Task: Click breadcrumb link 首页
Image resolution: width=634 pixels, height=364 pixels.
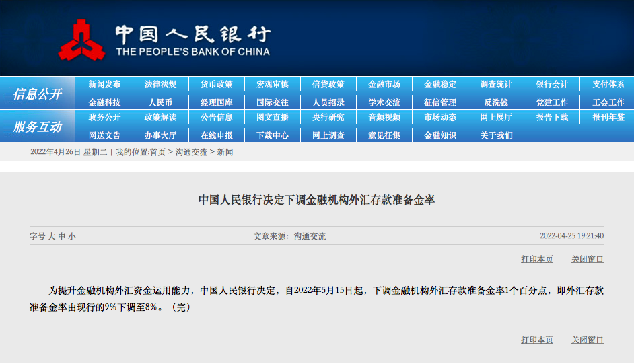Action: pos(157,152)
